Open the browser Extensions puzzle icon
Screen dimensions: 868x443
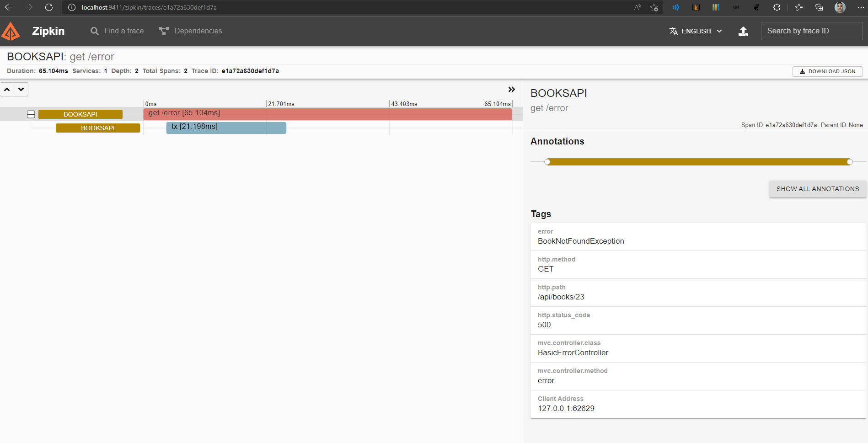click(777, 7)
